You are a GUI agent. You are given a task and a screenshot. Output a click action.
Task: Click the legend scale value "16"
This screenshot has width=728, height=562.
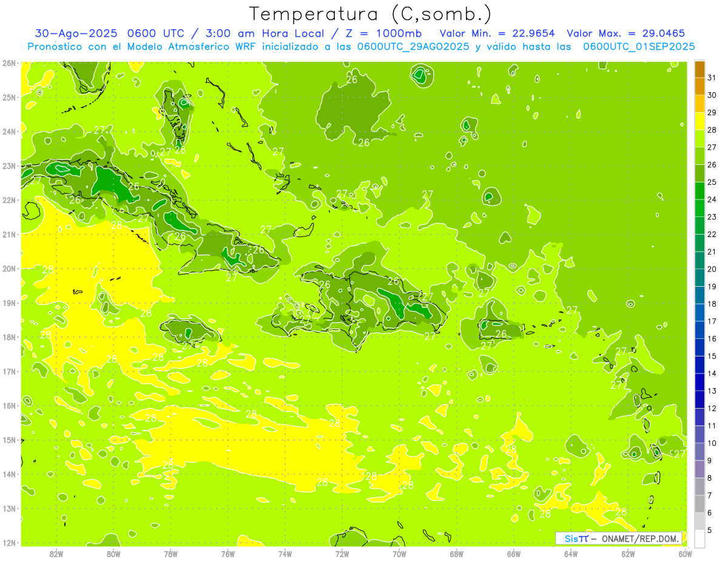[x=712, y=339]
